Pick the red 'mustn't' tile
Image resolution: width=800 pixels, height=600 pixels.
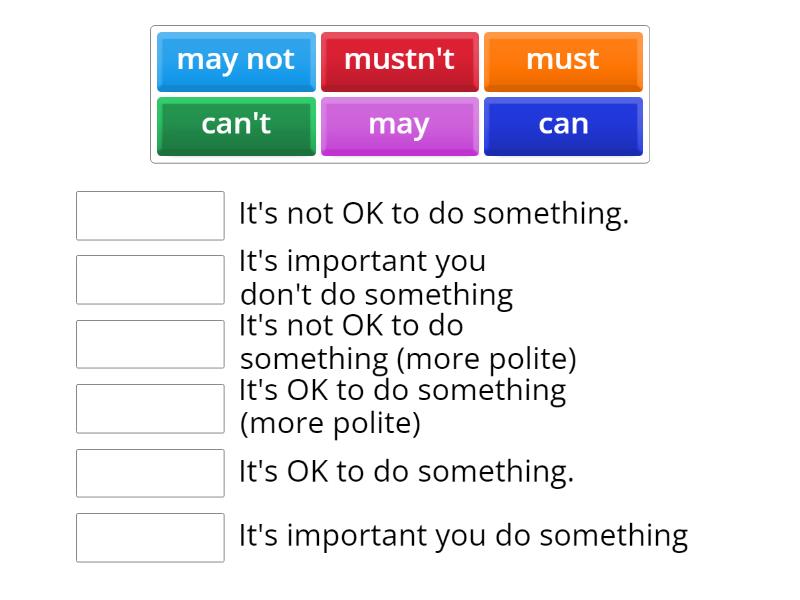(399, 61)
